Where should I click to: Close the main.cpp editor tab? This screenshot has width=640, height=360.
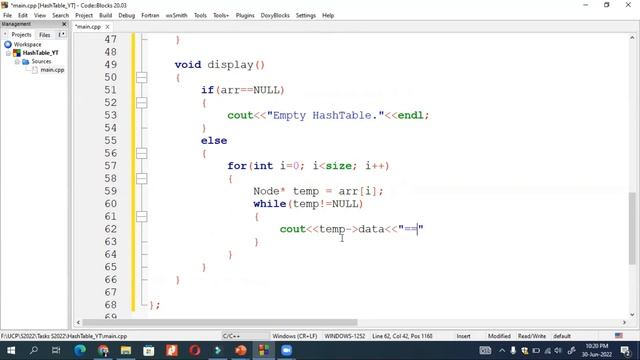107,27
